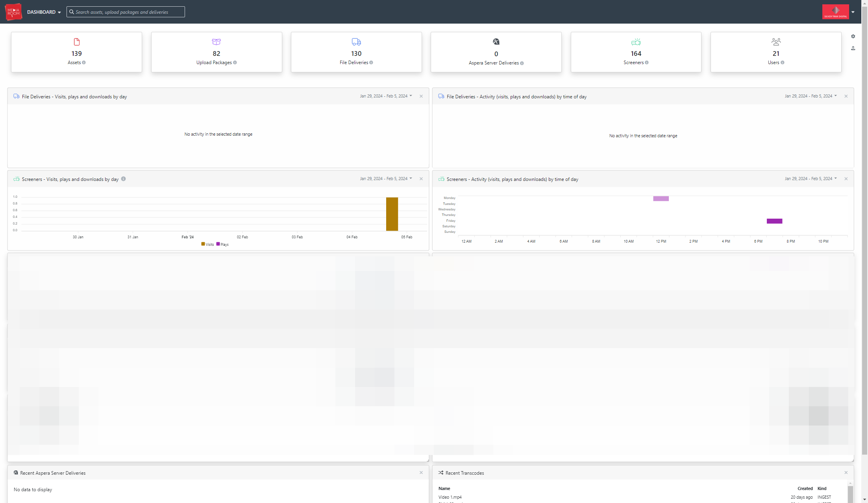The image size is (868, 503).
Task: Open the Silver Trak Digital account menu
Action: pos(838,12)
